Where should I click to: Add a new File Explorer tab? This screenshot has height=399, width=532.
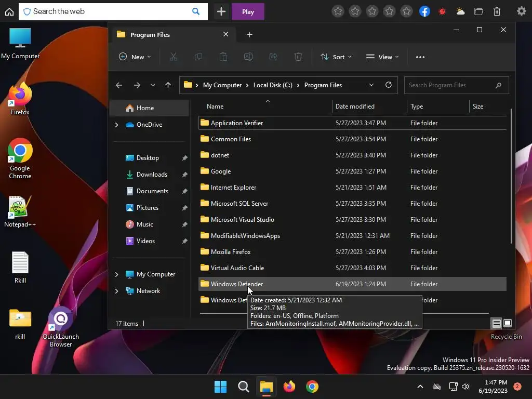[x=250, y=35]
